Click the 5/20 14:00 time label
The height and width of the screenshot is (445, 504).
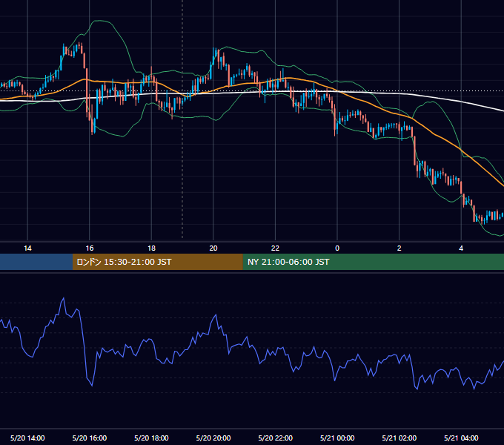pos(27,438)
